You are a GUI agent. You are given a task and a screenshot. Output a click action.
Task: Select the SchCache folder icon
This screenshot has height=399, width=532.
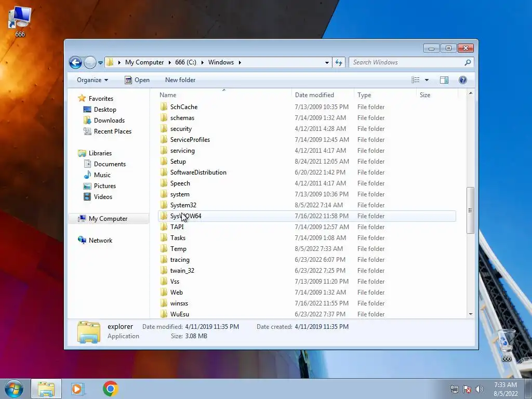tap(164, 107)
